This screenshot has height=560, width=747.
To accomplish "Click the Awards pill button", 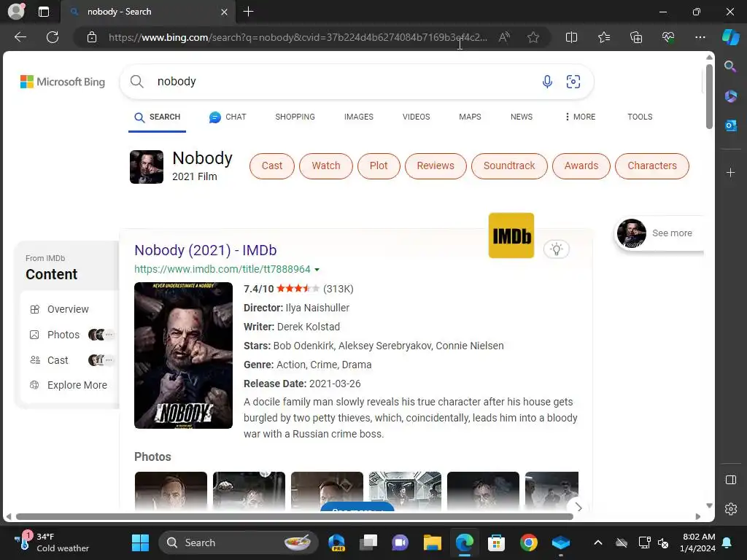I will coord(581,166).
